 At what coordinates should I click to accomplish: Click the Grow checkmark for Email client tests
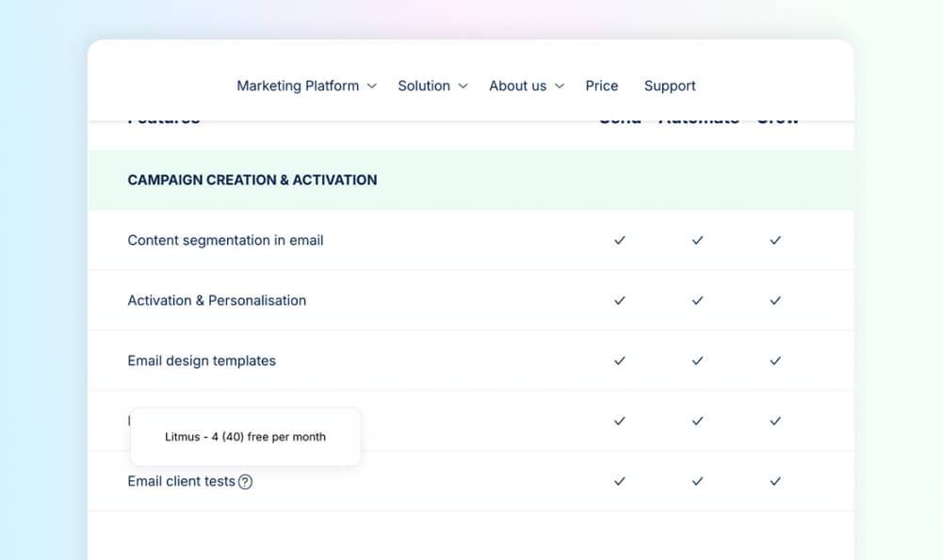[x=774, y=481]
